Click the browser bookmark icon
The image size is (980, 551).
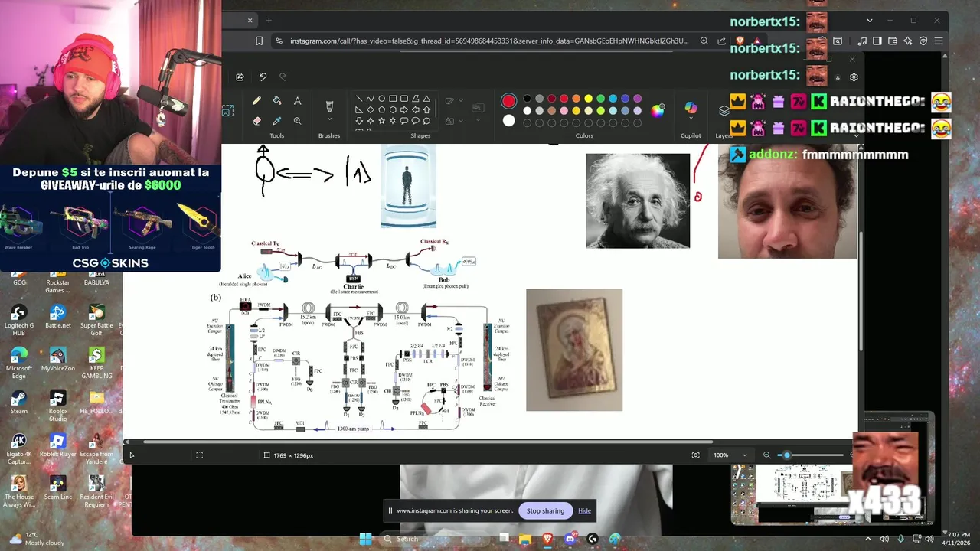[260, 41]
